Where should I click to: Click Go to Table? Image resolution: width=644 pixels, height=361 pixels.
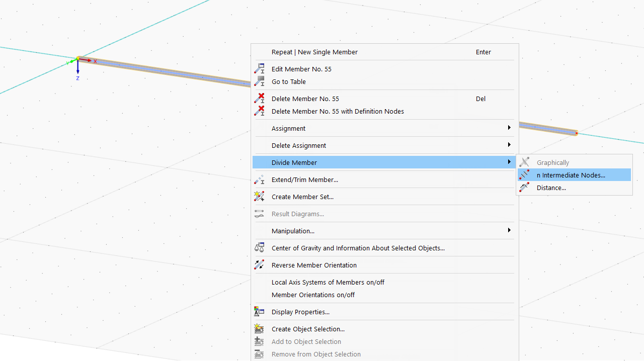tap(288, 81)
